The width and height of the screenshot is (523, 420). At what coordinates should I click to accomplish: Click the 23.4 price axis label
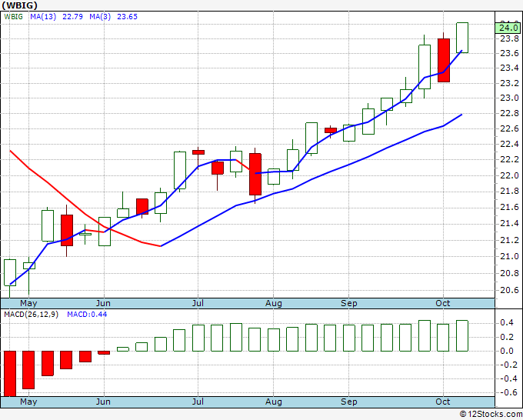509,68
